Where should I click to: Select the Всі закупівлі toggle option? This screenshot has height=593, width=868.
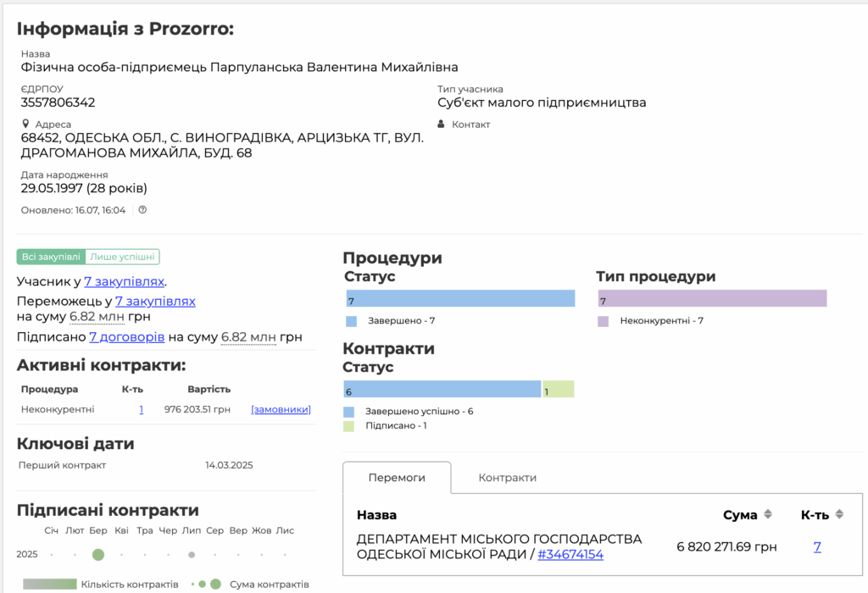pyautogui.click(x=50, y=257)
